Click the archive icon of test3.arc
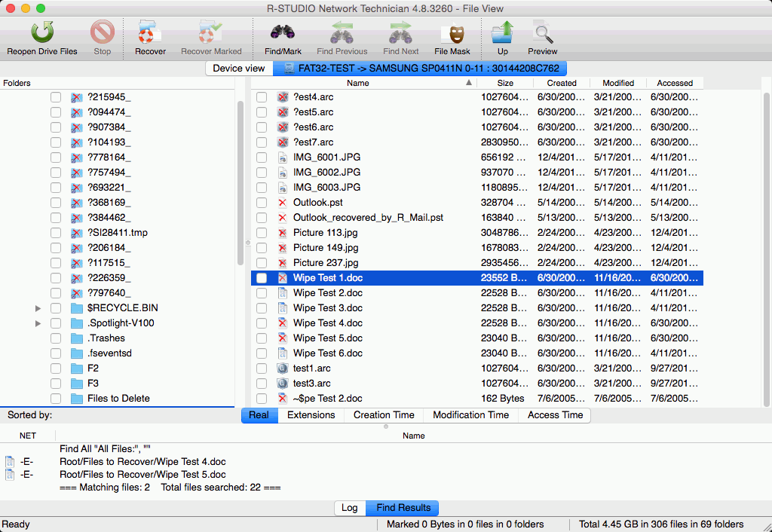 pyautogui.click(x=283, y=384)
